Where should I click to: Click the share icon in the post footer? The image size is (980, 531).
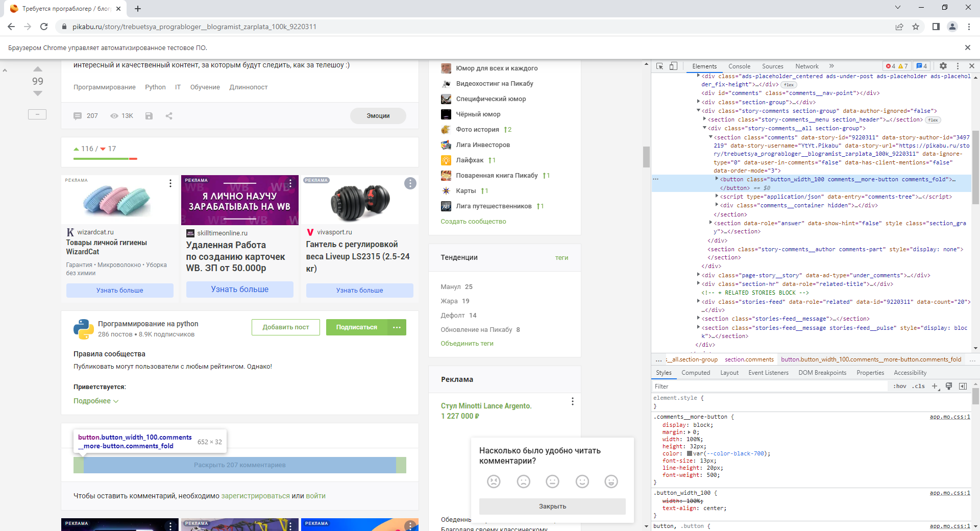(x=169, y=116)
